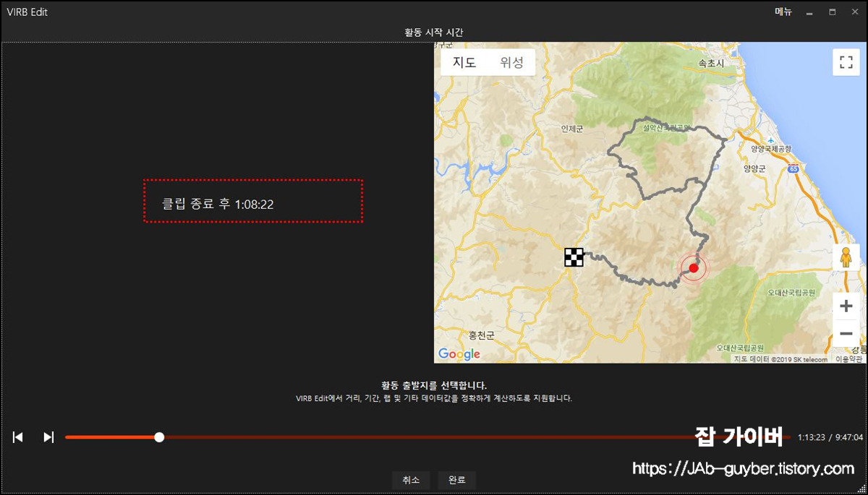Zoom out the map with minus button
The height and width of the screenshot is (495, 868).
[x=846, y=333]
